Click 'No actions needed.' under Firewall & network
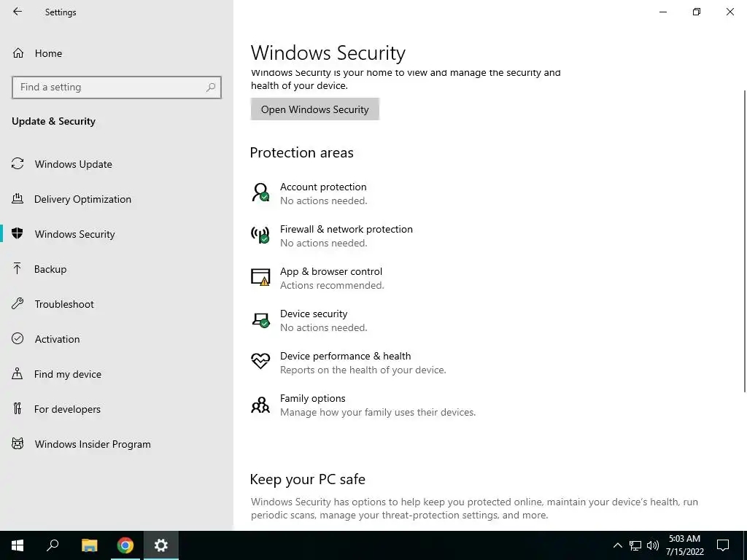This screenshot has height=560, width=747. 323,243
